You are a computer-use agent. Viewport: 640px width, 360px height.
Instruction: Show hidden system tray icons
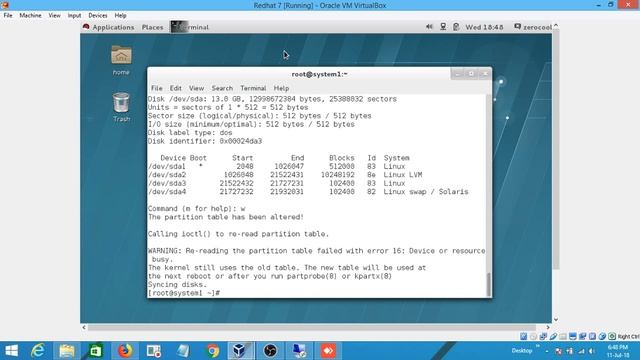[x=547, y=351]
